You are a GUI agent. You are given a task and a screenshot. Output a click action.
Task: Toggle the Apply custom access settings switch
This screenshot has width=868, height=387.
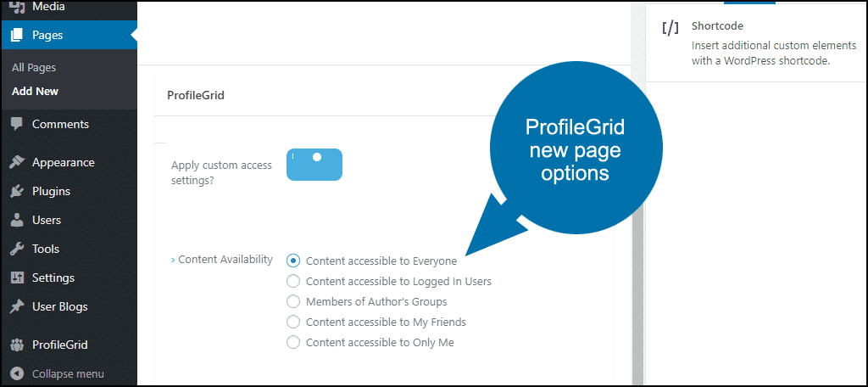[x=314, y=165]
